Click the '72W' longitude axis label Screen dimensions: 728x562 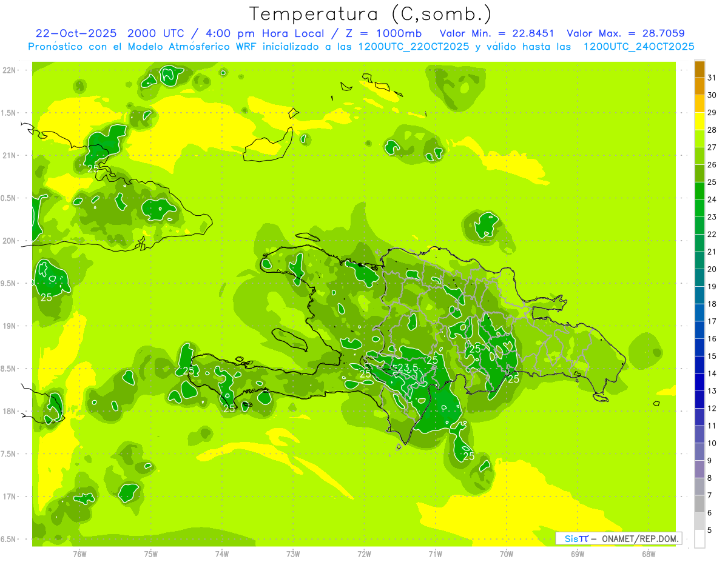364,554
